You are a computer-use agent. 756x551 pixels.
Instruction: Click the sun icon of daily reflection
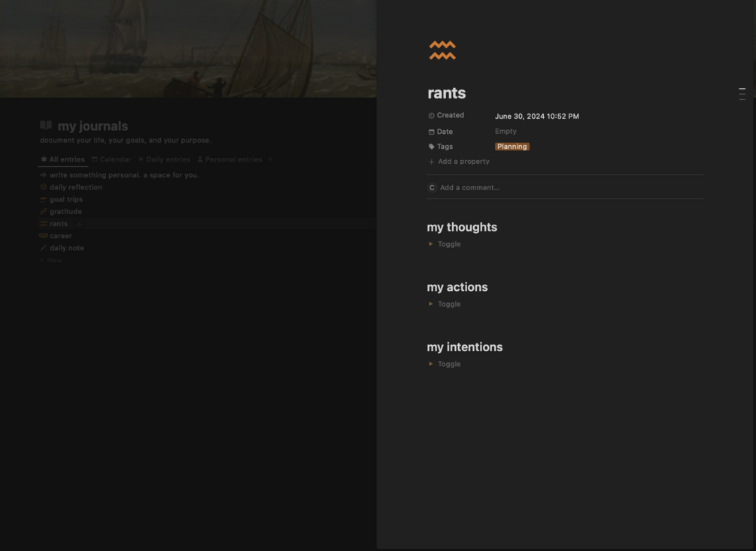[x=44, y=187]
